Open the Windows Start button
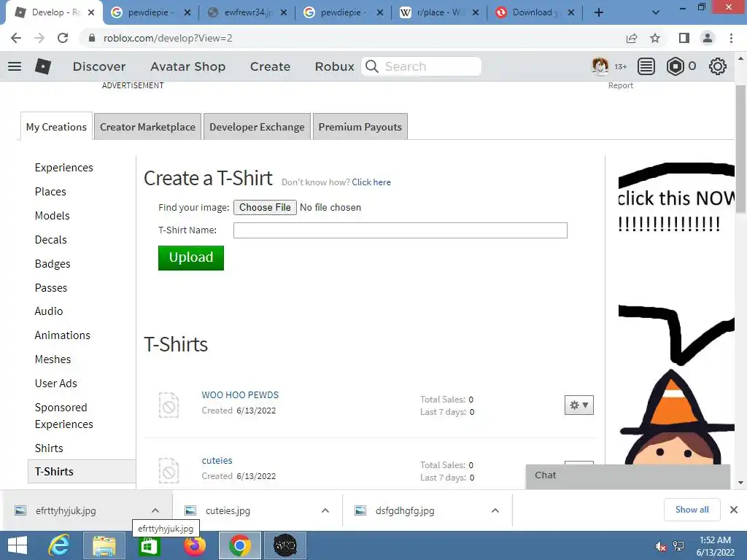This screenshot has width=747, height=560. click(x=18, y=545)
